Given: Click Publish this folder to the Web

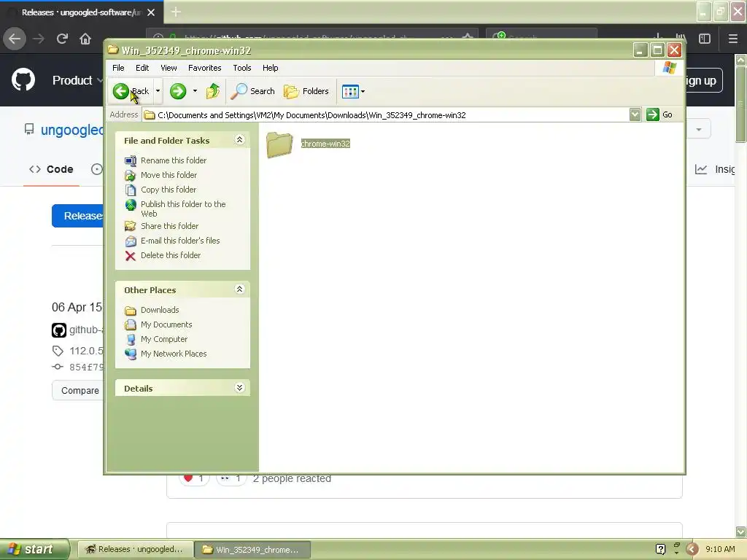Looking at the screenshot, I should click(x=183, y=209).
